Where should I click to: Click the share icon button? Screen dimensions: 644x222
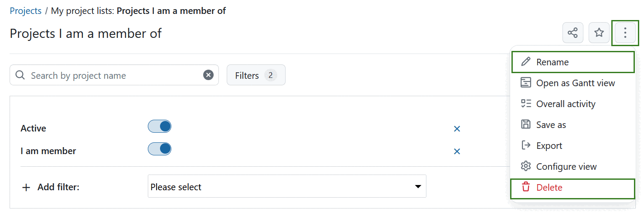point(572,33)
